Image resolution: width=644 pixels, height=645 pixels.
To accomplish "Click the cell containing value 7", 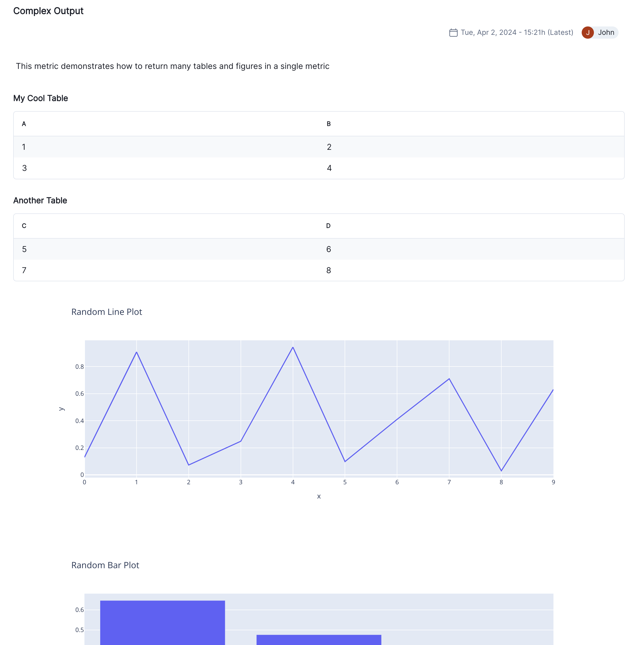I will click(24, 270).
